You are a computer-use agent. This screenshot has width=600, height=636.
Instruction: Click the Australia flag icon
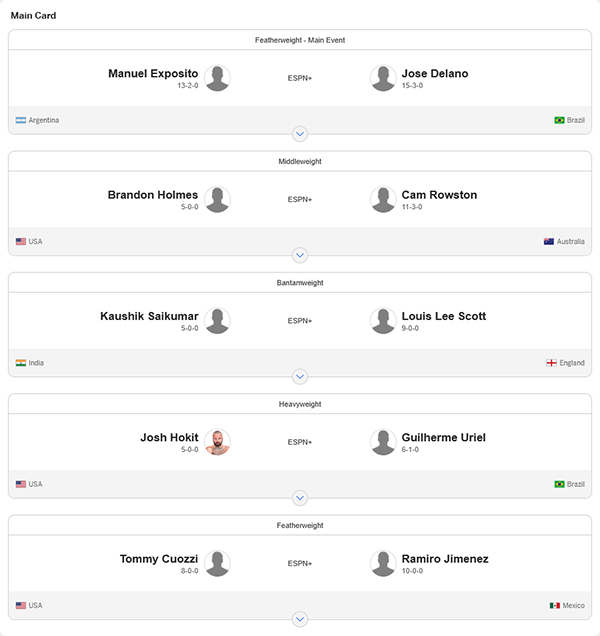pos(548,241)
